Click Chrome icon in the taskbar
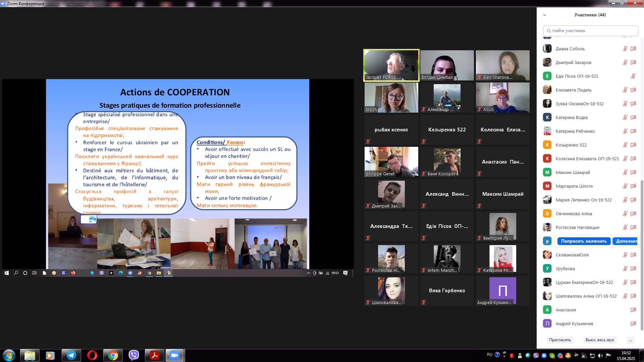The height and width of the screenshot is (362, 644). pos(113,355)
